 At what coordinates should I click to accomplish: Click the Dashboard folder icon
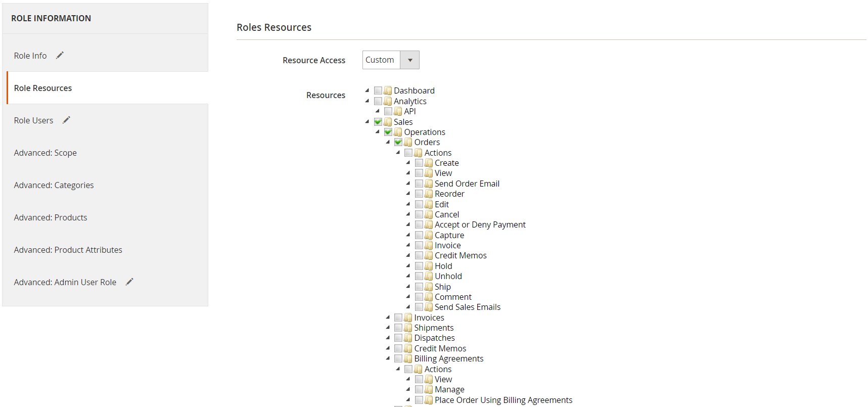pos(388,91)
